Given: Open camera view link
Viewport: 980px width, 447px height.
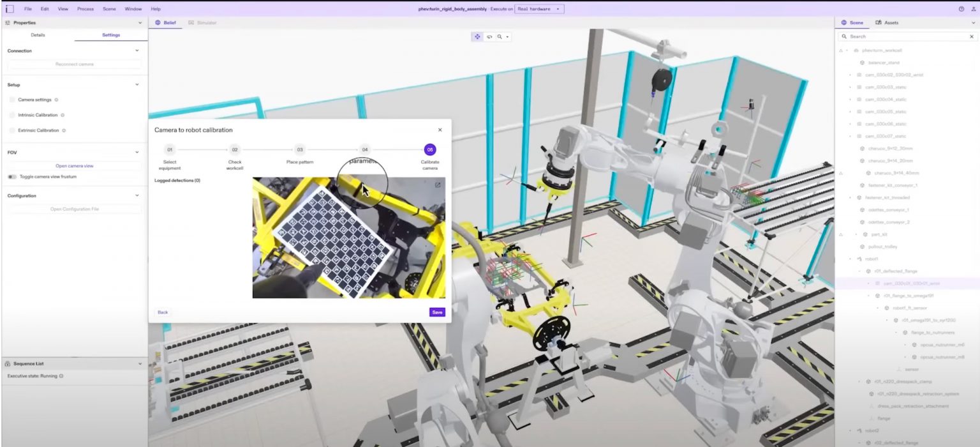Looking at the screenshot, I should [x=73, y=167].
